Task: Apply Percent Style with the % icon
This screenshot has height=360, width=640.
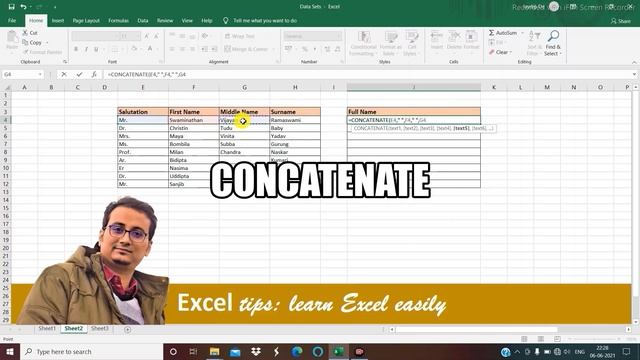Action: pos(304,49)
